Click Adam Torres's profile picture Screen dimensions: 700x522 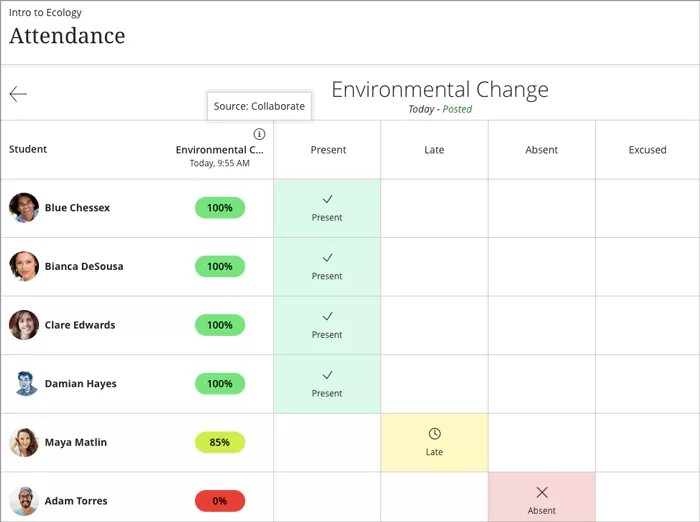coord(24,501)
